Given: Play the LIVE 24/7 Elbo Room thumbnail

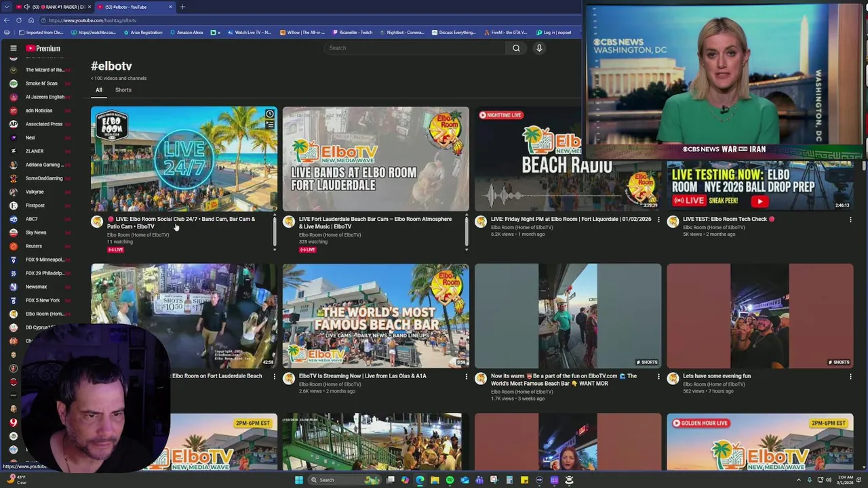Looking at the screenshot, I should pos(184,159).
